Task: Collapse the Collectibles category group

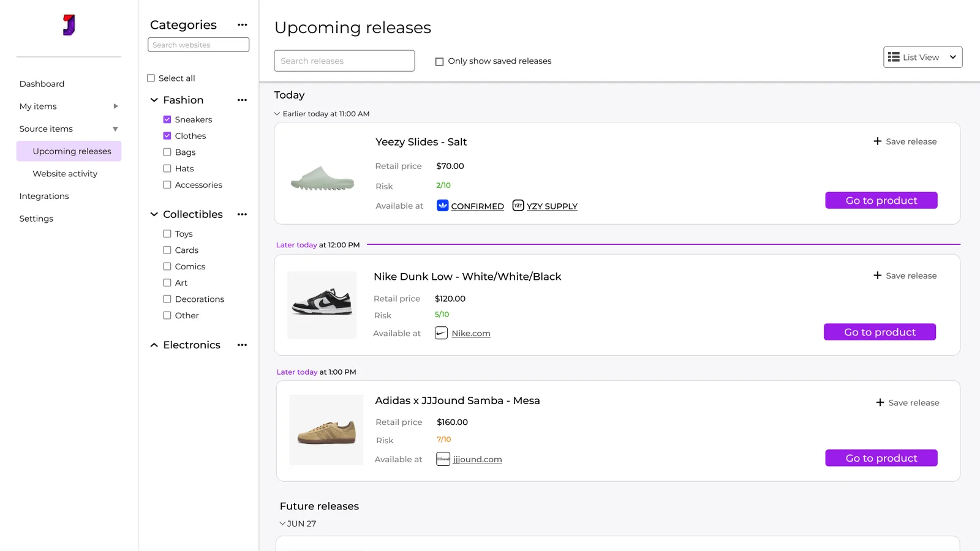Action: (154, 214)
